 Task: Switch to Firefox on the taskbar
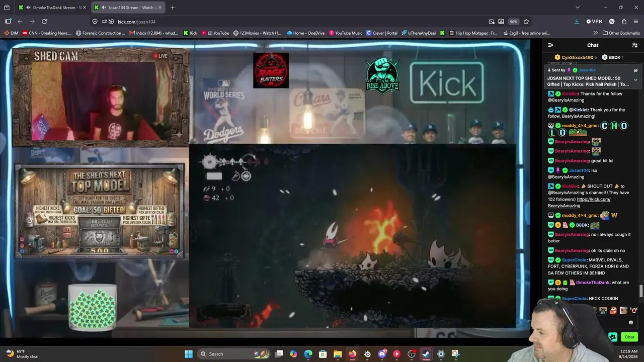tap(352, 354)
